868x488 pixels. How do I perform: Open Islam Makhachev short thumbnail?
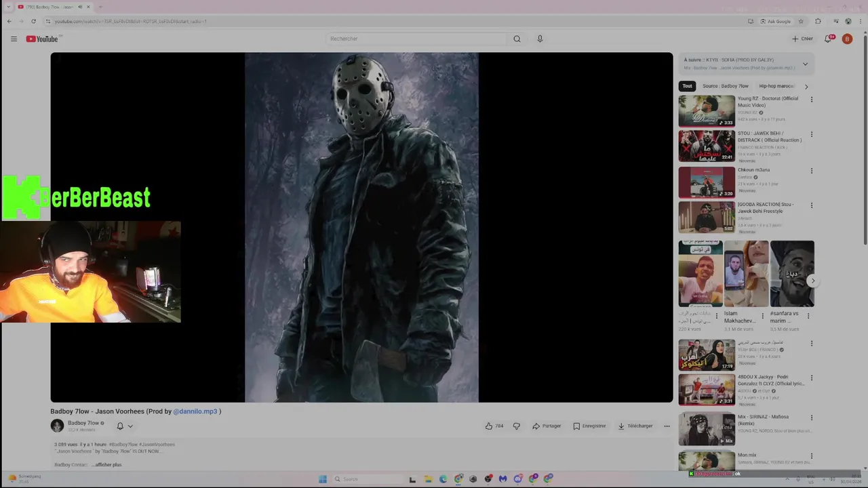(x=746, y=274)
